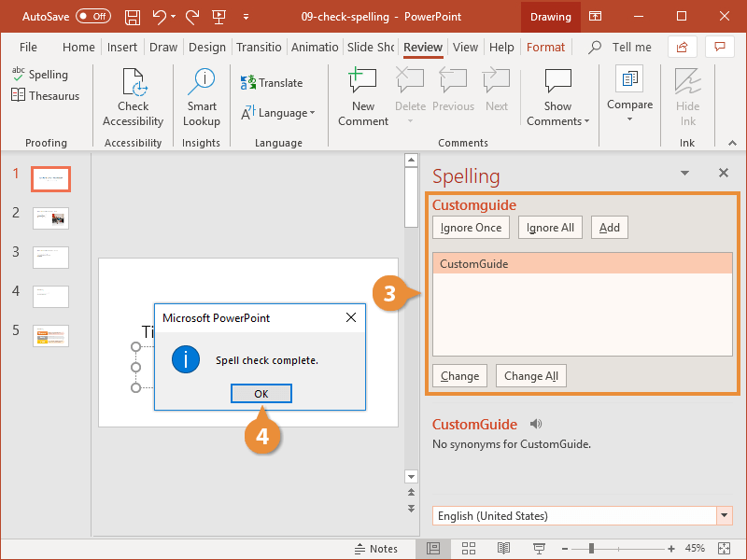
Task: Switch to Normal view in status bar
Action: click(x=433, y=549)
